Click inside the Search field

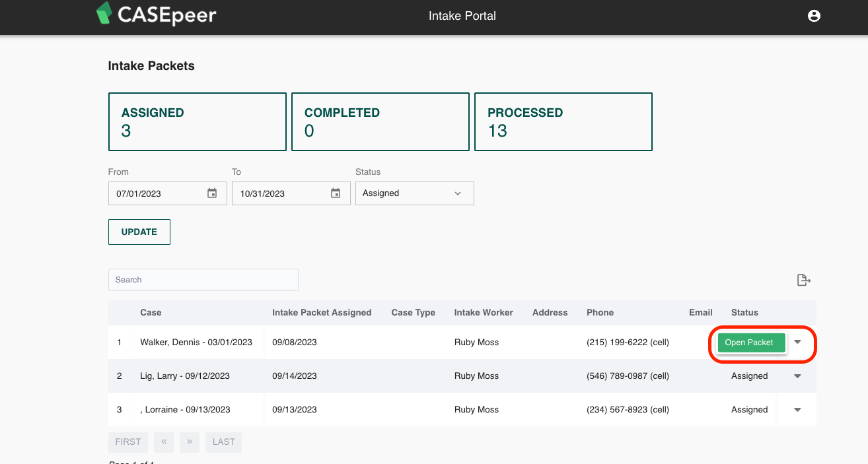[x=203, y=279]
